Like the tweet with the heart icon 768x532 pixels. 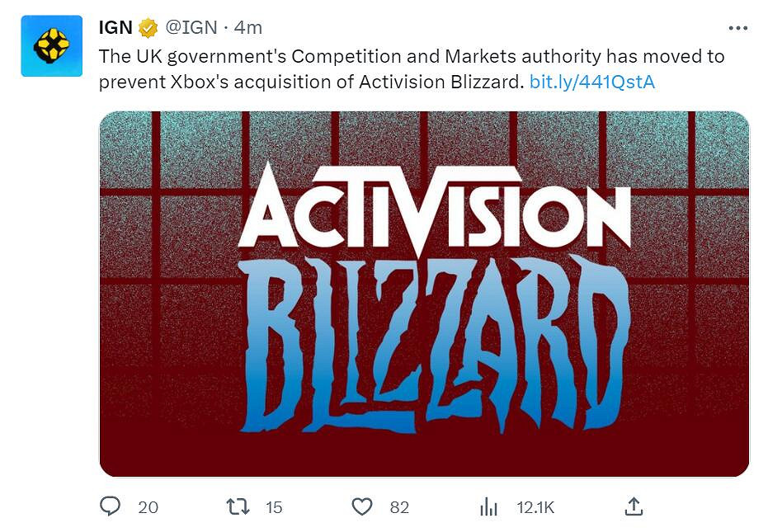click(362, 506)
